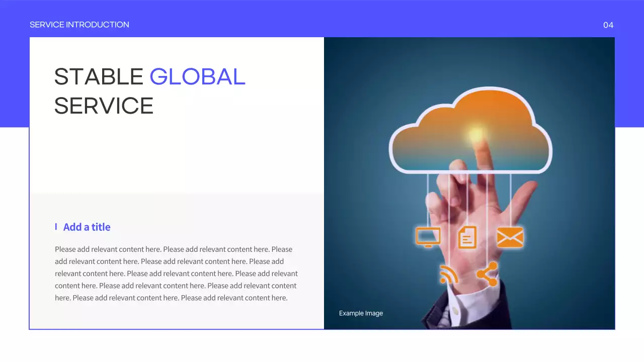Click inside the relevant content text placeholder
The image size is (644, 362).
click(x=176, y=273)
